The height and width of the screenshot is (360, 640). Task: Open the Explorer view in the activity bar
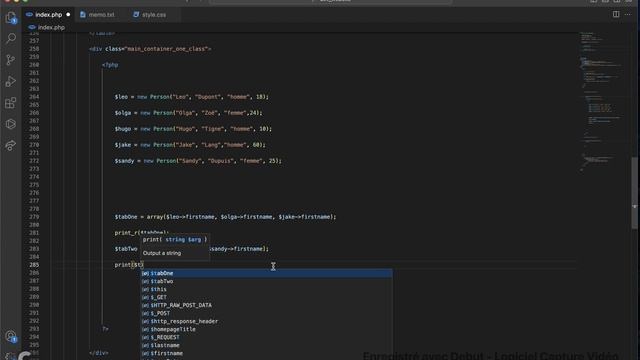point(11,18)
